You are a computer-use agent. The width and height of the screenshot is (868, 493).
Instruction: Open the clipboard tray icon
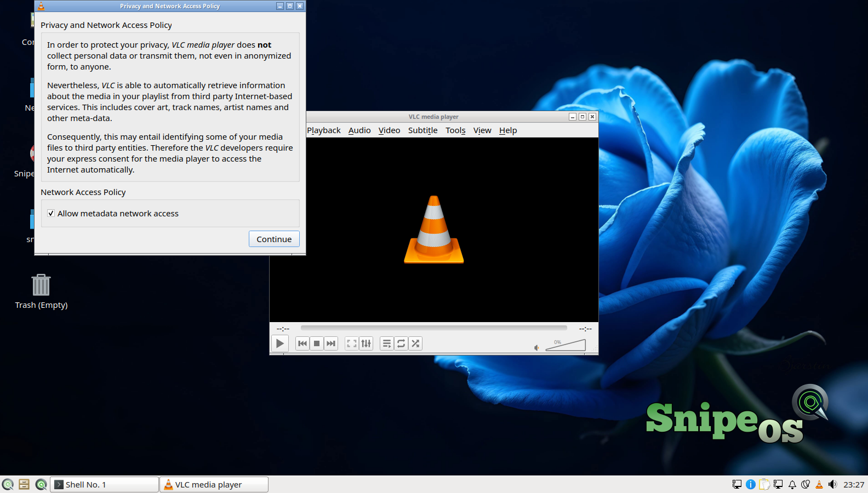[764, 484]
